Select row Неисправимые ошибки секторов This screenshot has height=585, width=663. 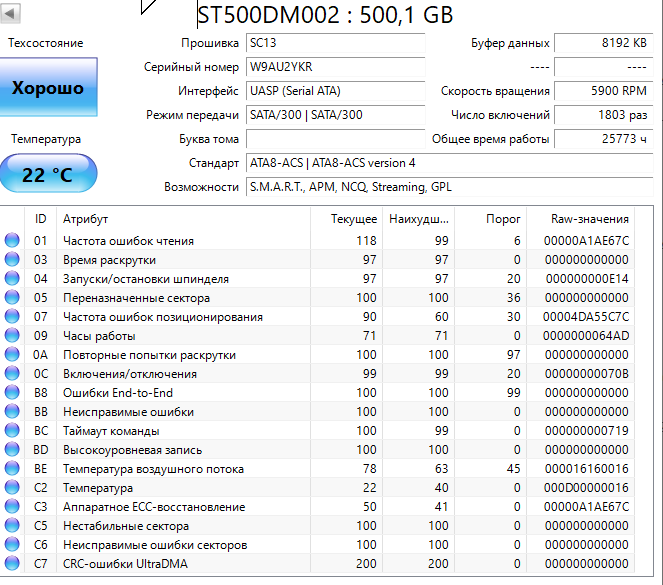(318, 545)
